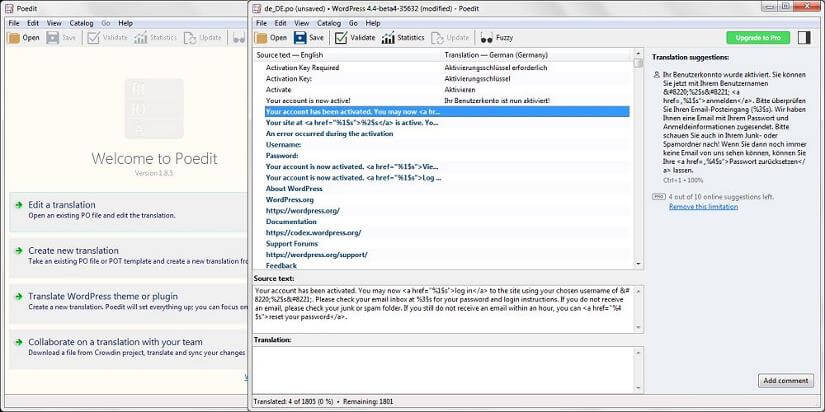Open File menu in front Poedit window
The width and height of the screenshot is (825, 412).
261,23
